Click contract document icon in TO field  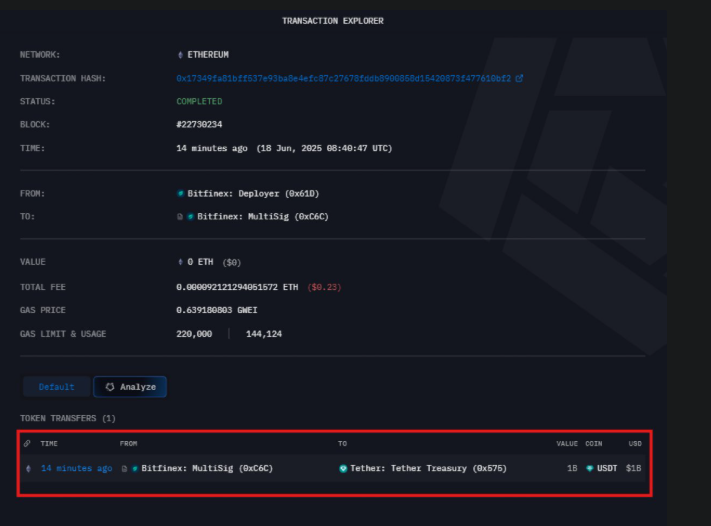pos(180,217)
